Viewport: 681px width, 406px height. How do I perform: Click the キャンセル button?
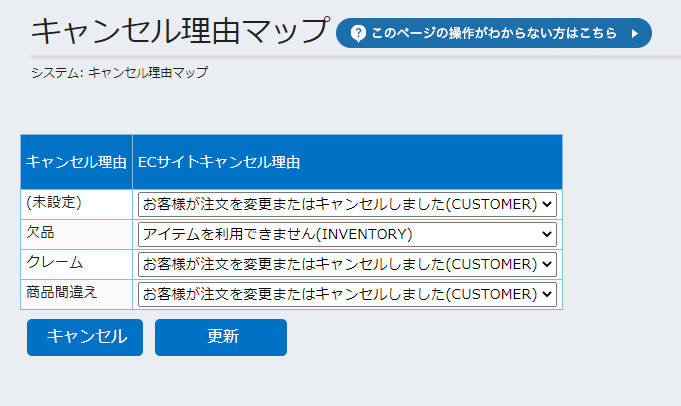[85, 337]
